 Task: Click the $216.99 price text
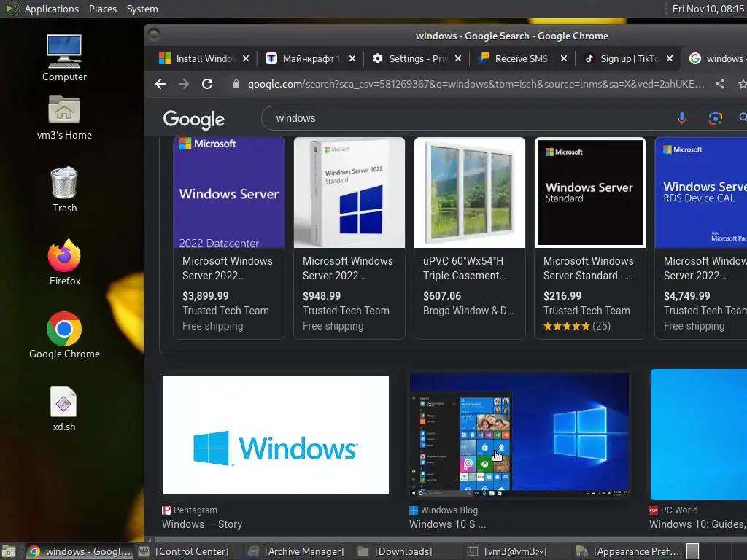coord(562,296)
